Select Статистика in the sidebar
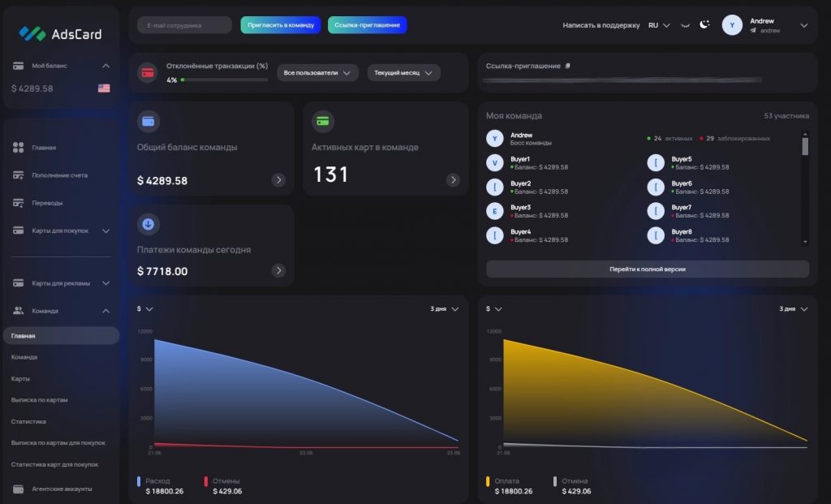This screenshot has height=504, width=831. 28,421
